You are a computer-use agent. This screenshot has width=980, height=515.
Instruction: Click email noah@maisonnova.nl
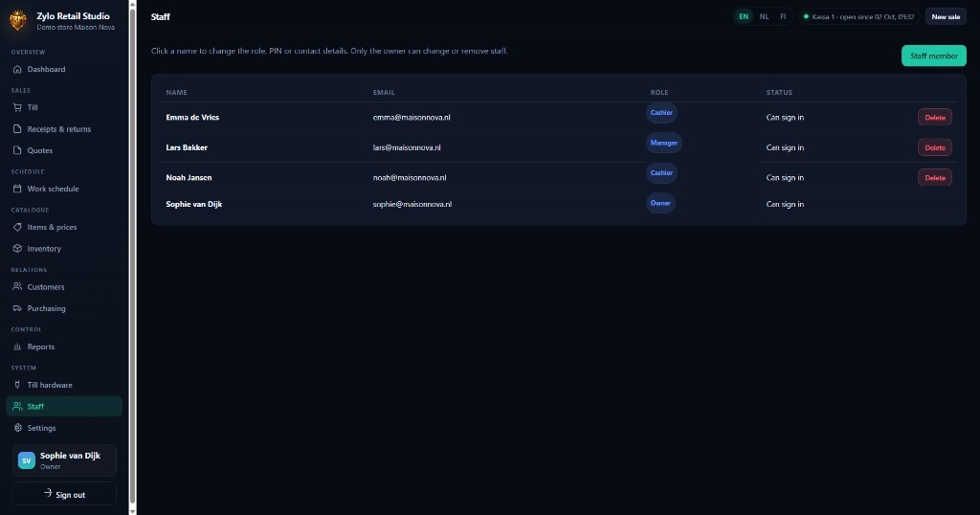[410, 177]
